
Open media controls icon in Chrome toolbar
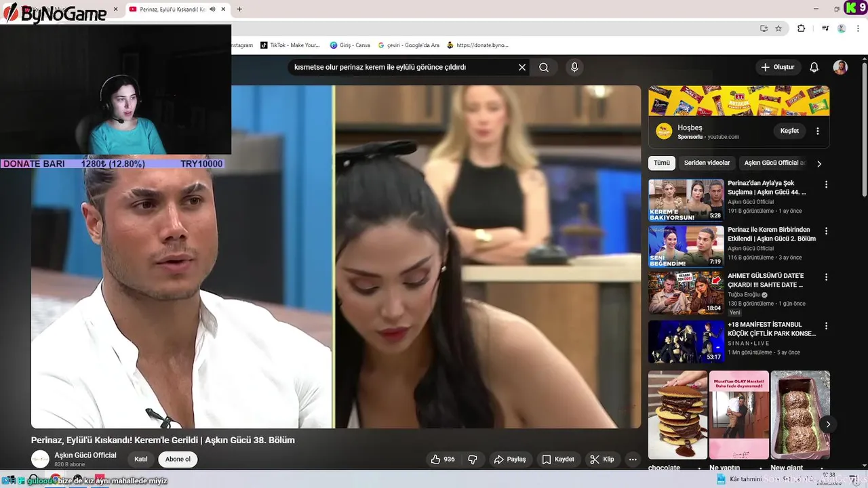point(825,28)
